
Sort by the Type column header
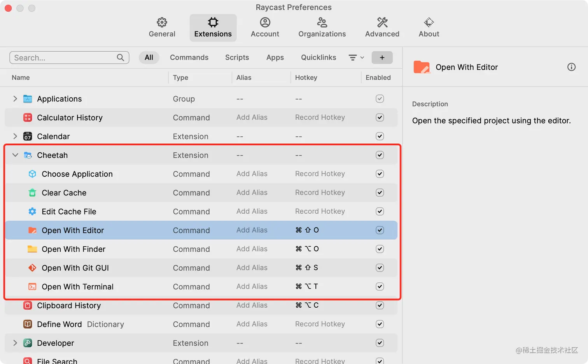180,78
